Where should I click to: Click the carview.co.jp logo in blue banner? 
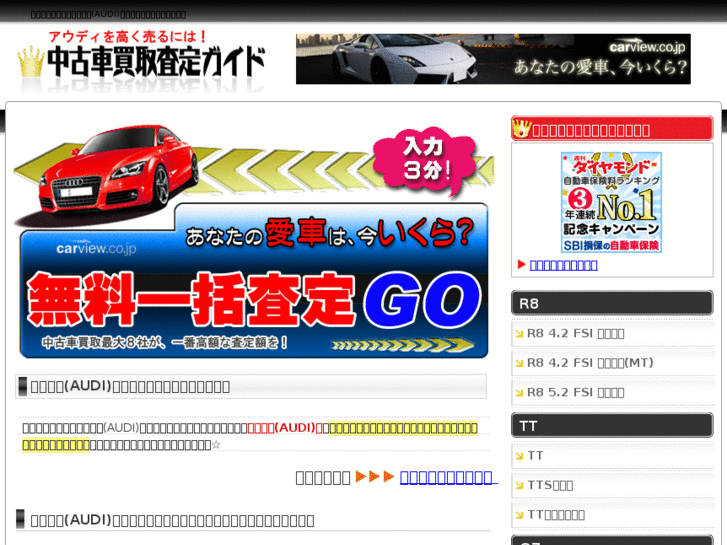[x=96, y=248]
